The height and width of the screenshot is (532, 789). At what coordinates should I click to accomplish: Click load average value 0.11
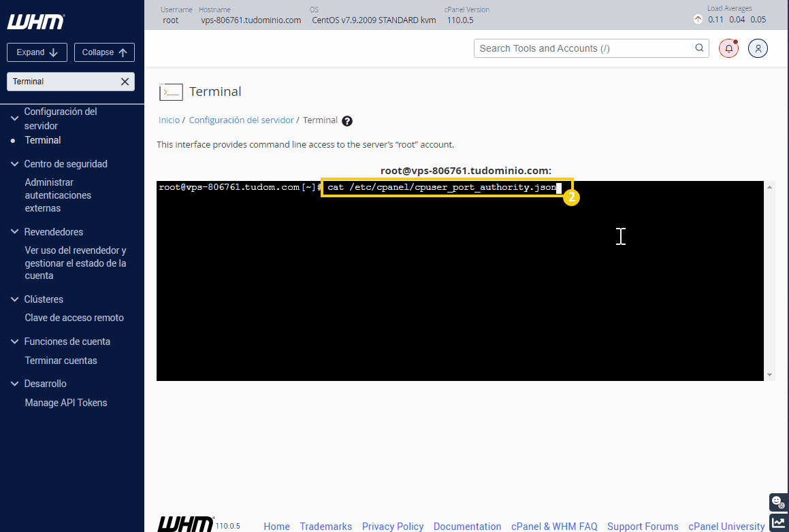[715, 20]
